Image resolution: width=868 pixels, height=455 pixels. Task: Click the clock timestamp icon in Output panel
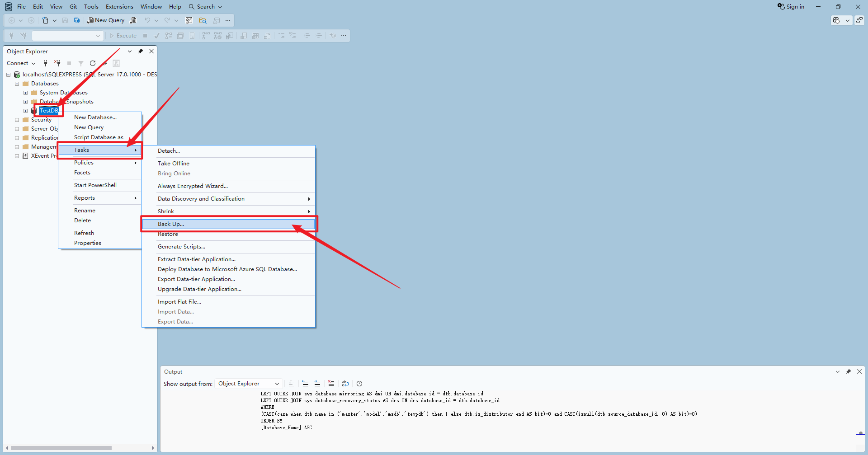[359, 384]
